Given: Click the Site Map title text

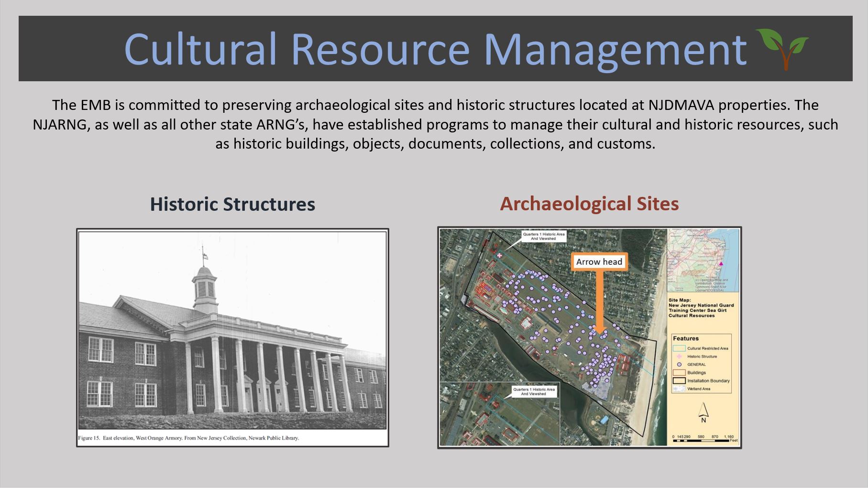Looking at the screenshot, I should coord(701,308).
